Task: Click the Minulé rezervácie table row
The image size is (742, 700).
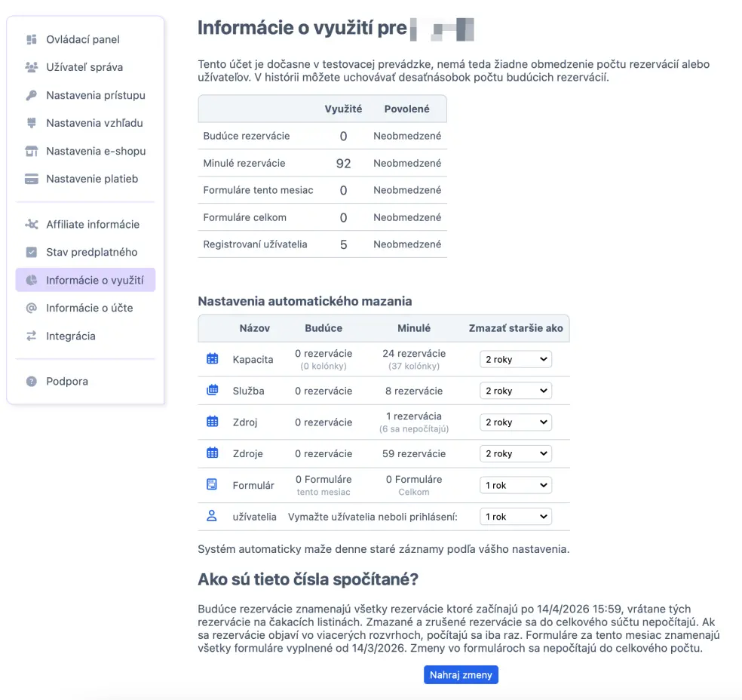Action: coord(322,163)
